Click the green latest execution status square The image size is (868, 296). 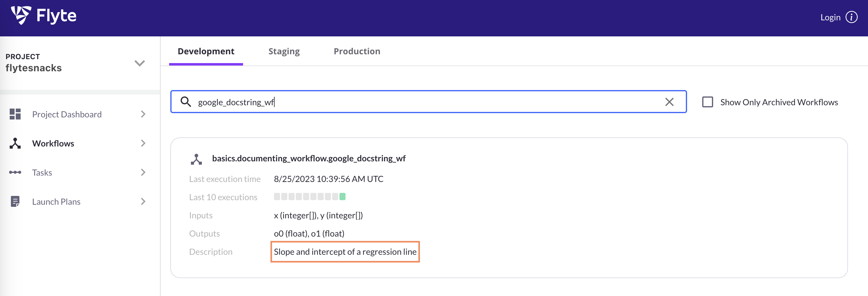[342, 197]
